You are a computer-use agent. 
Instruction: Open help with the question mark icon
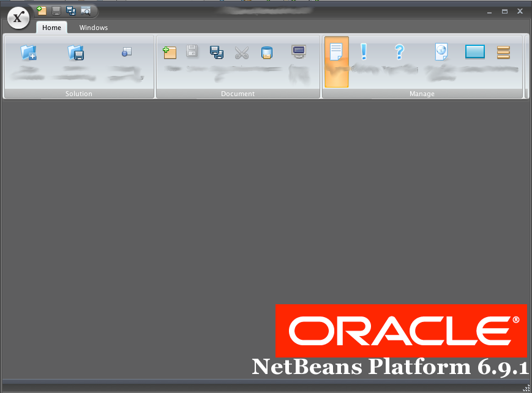tap(399, 51)
